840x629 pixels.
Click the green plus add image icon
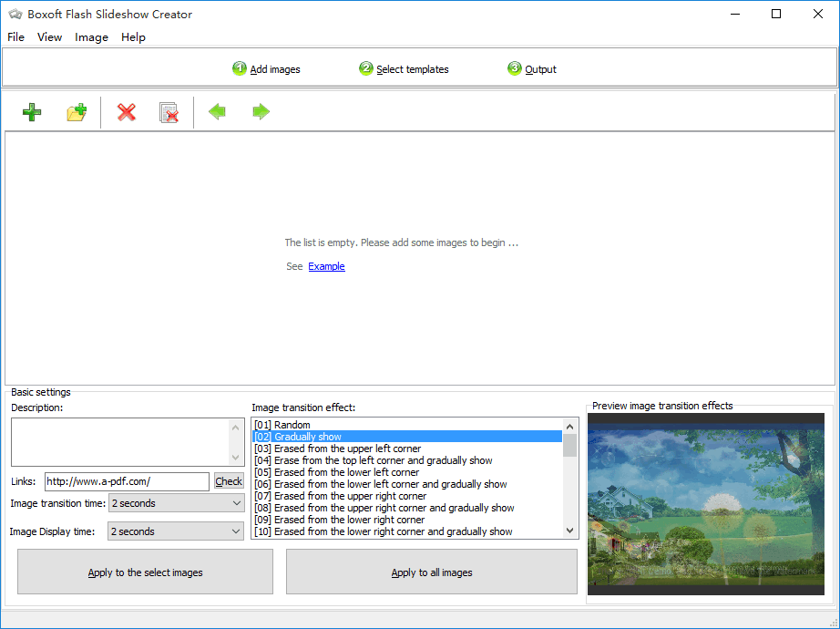point(32,112)
